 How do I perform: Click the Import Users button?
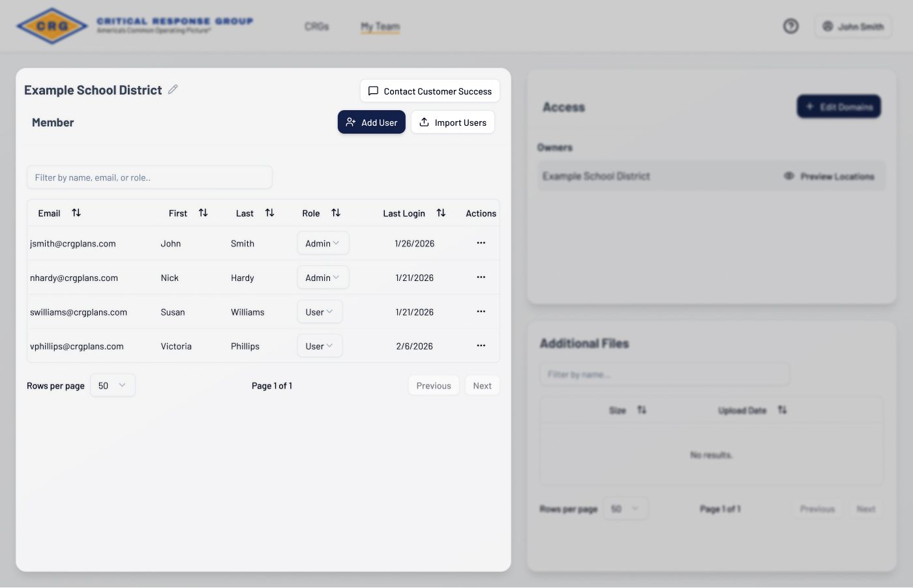453,123
